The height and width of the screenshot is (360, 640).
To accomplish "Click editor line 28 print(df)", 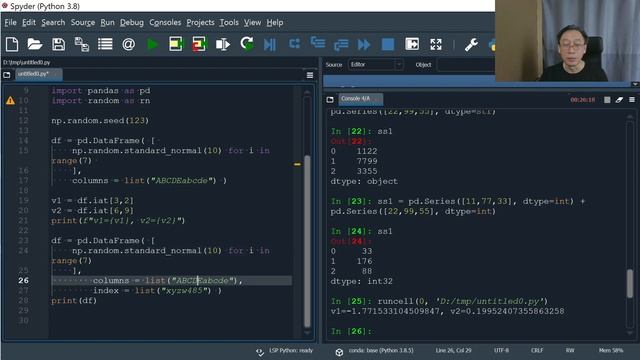I will 74,301.
